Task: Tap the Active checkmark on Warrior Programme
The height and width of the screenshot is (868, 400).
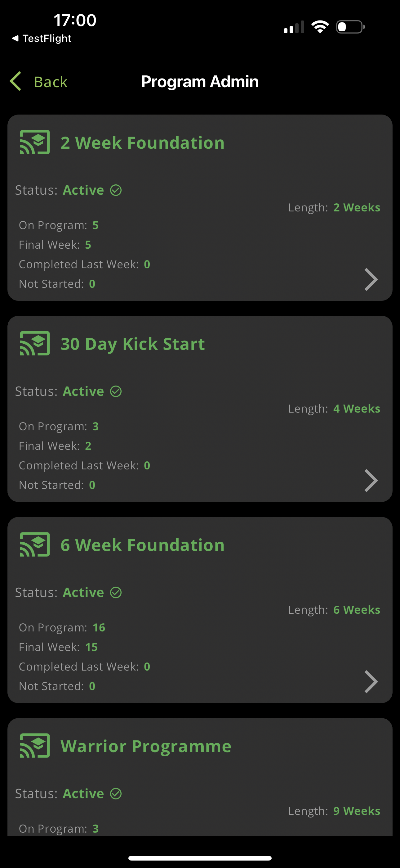Action: pyautogui.click(x=116, y=794)
